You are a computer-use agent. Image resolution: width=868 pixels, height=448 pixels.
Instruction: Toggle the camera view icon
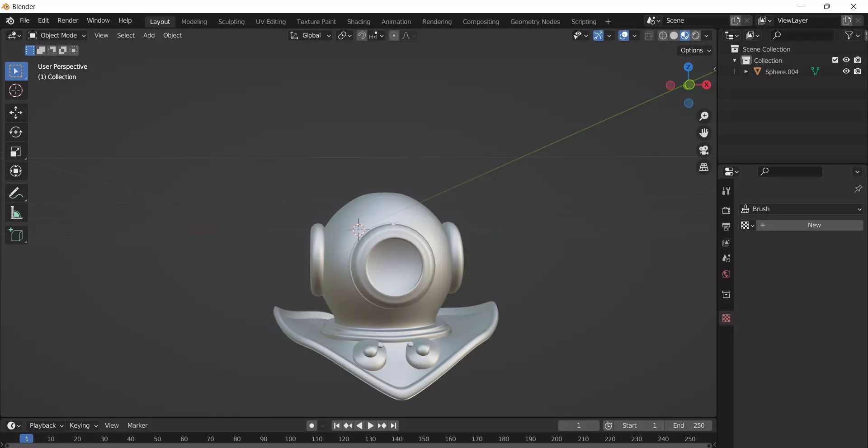tap(704, 150)
